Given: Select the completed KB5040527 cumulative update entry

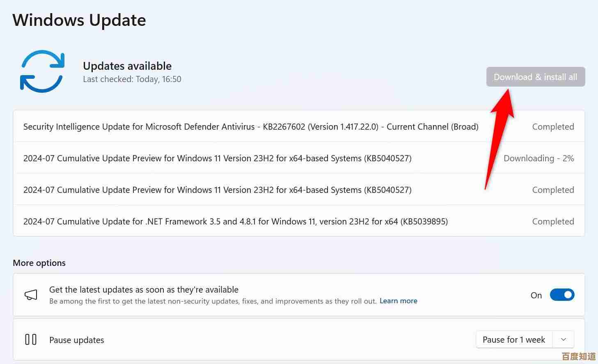Looking at the screenshot, I should click(x=217, y=190).
